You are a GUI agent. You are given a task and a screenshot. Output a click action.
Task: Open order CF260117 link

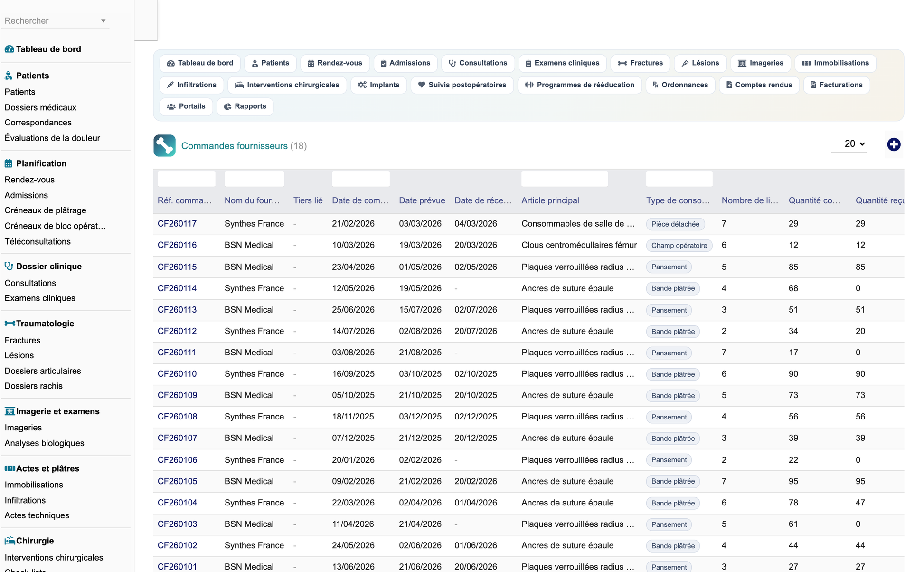coord(177,224)
